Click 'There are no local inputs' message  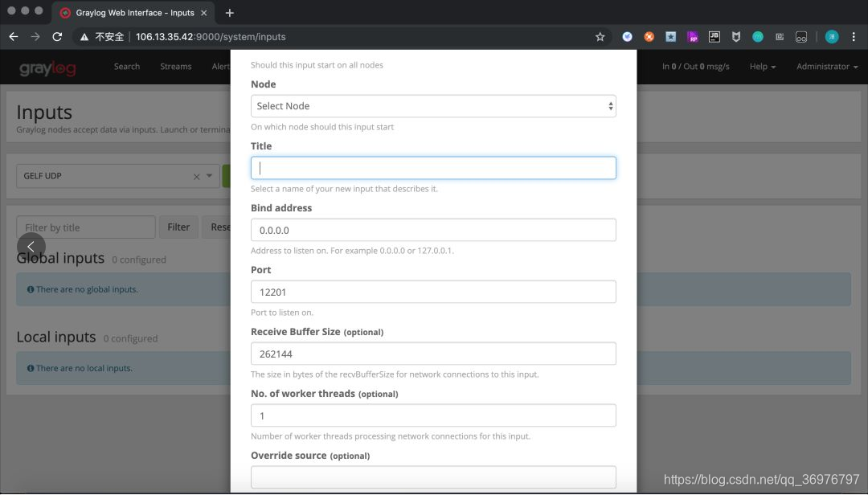coord(84,368)
